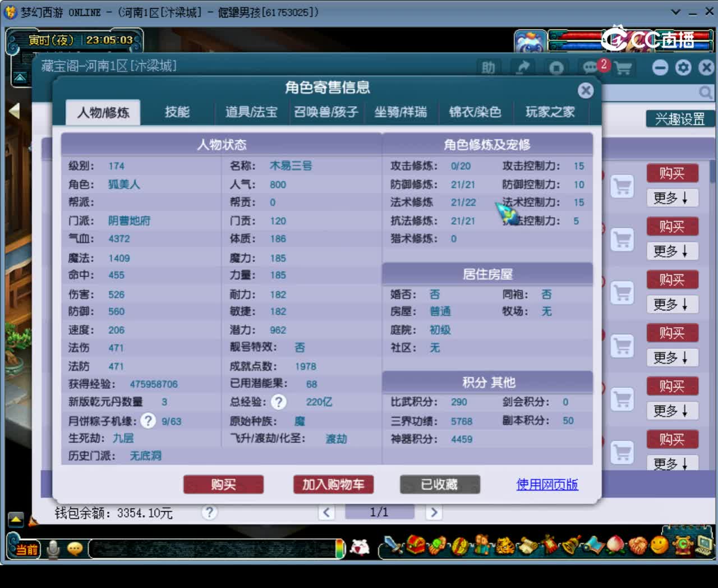The width and height of the screenshot is (718, 588).
Task: Go to next page with the right chevron
Action: click(433, 512)
